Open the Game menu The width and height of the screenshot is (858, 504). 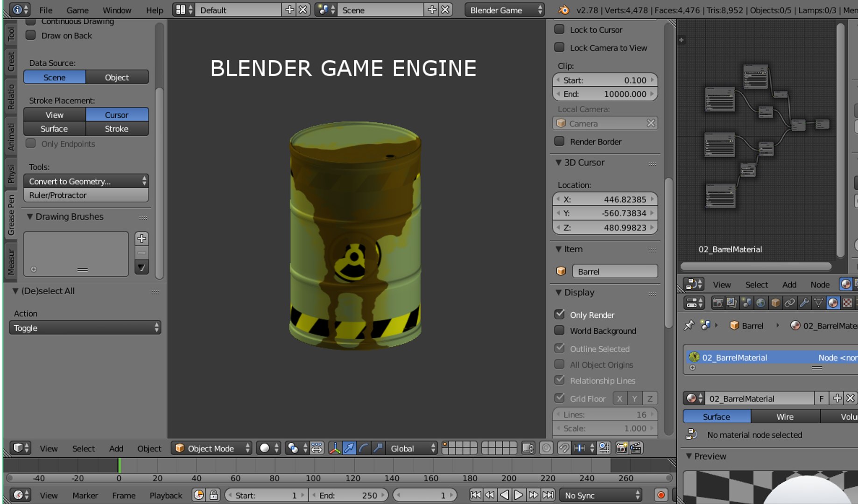point(77,10)
